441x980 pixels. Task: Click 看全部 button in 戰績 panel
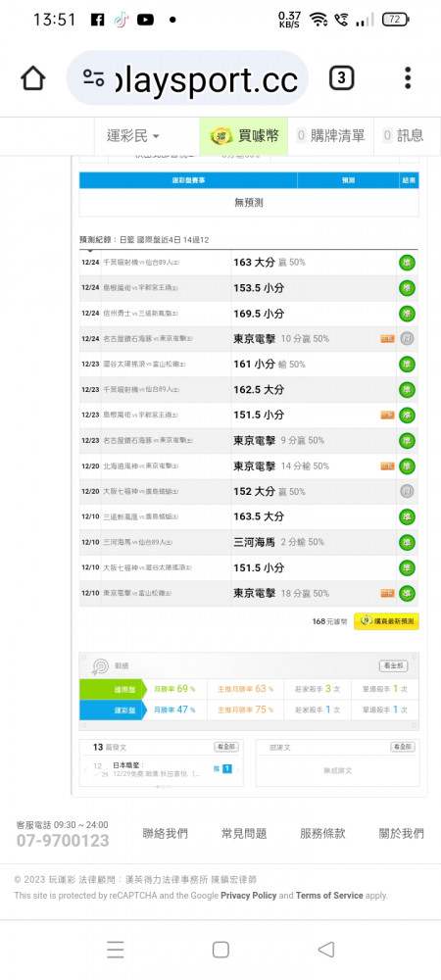[394, 665]
